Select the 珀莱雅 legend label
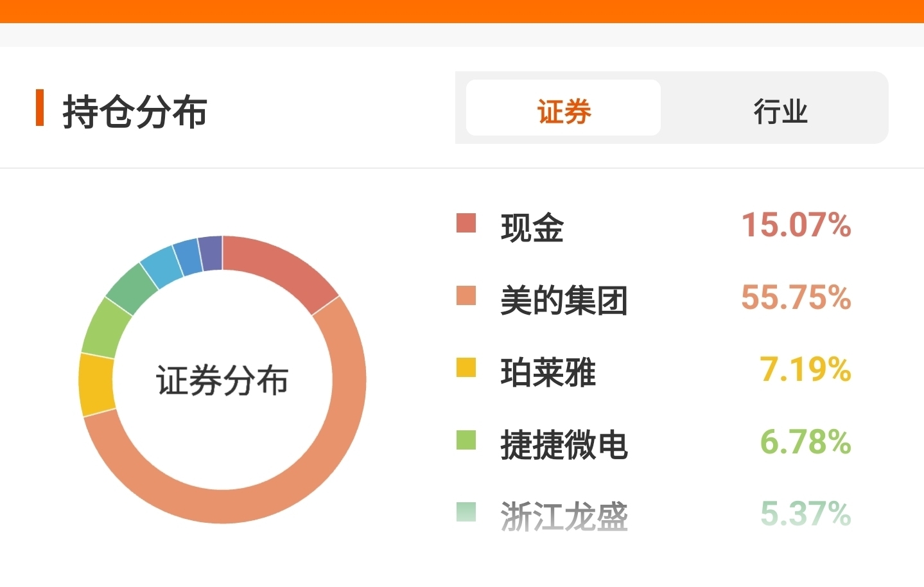The height and width of the screenshot is (587, 924). click(548, 372)
